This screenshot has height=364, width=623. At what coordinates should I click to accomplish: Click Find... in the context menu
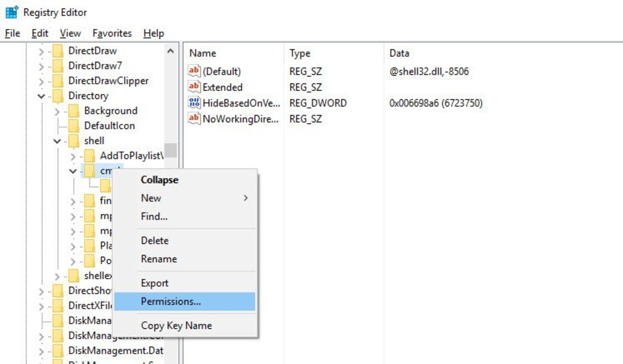tap(185, 216)
